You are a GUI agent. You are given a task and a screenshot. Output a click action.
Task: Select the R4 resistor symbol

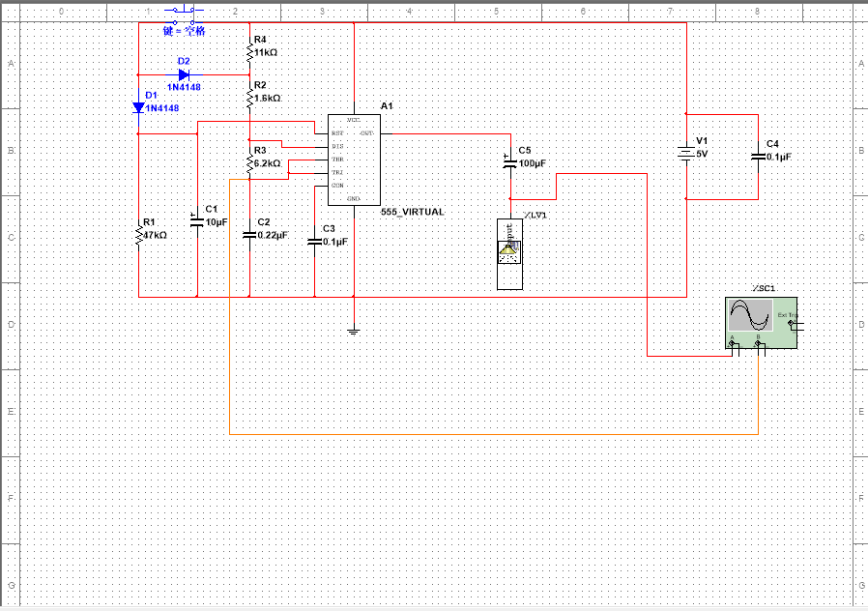(x=249, y=52)
